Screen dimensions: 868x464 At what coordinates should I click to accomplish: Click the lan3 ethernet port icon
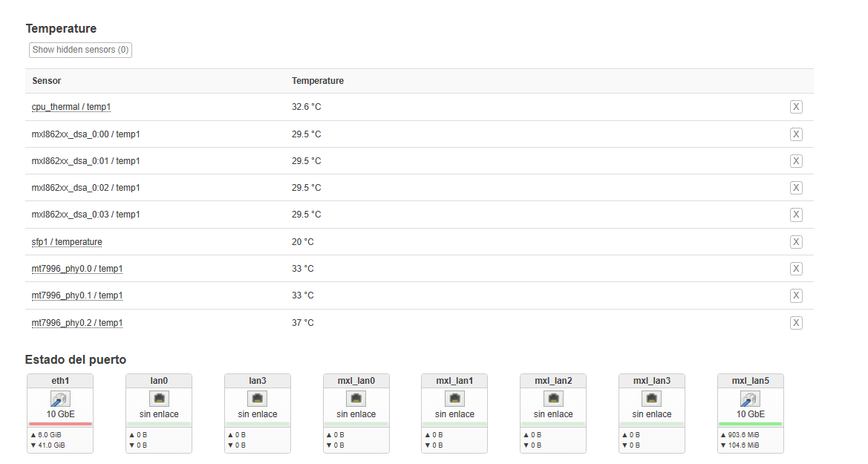(x=258, y=399)
